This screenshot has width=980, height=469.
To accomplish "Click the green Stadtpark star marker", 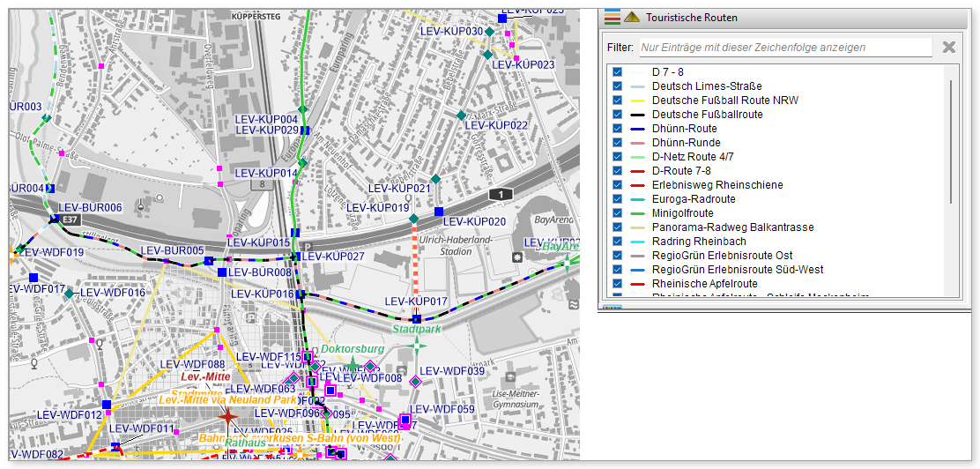I will pos(417,346).
